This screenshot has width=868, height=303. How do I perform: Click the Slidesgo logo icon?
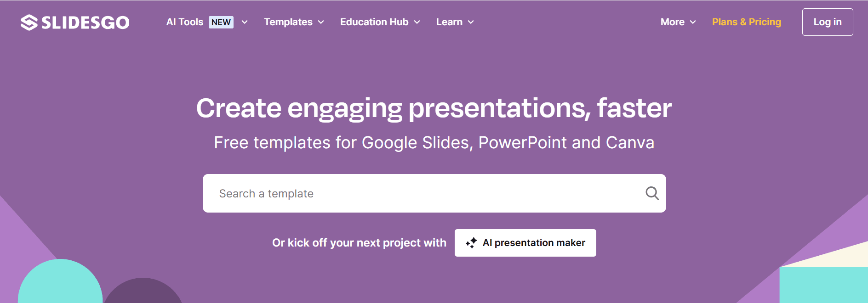coord(29,22)
